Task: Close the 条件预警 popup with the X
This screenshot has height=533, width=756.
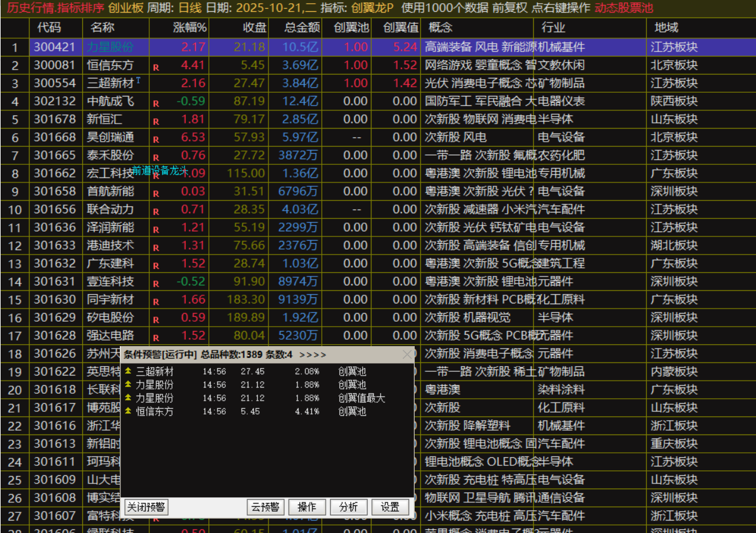Action: click(x=407, y=355)
